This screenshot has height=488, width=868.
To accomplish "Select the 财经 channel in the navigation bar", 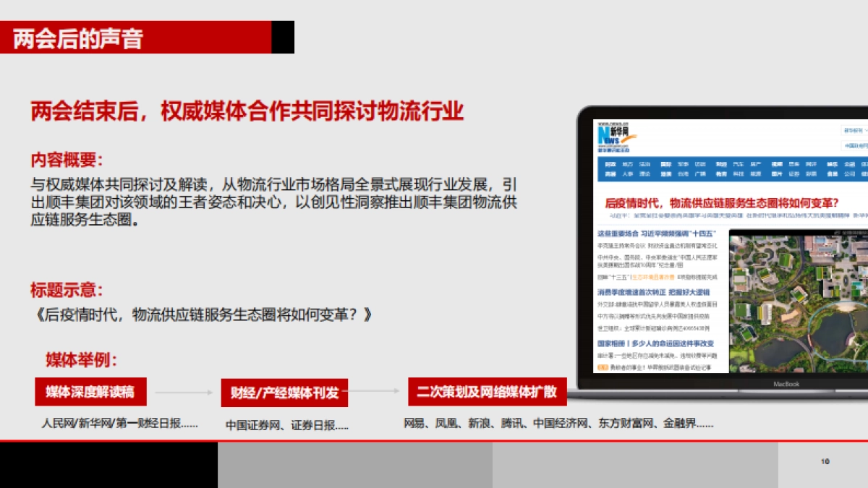I will click(721, 164).
